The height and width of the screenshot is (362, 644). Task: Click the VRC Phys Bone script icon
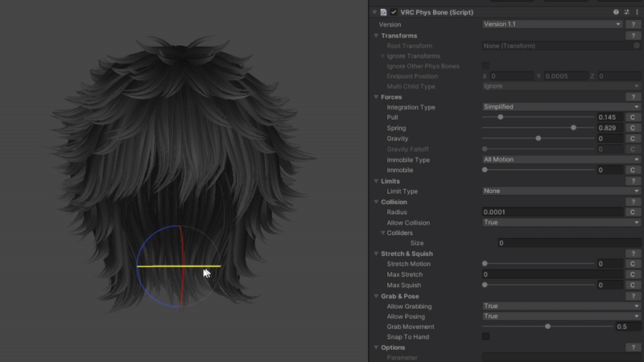384,12
